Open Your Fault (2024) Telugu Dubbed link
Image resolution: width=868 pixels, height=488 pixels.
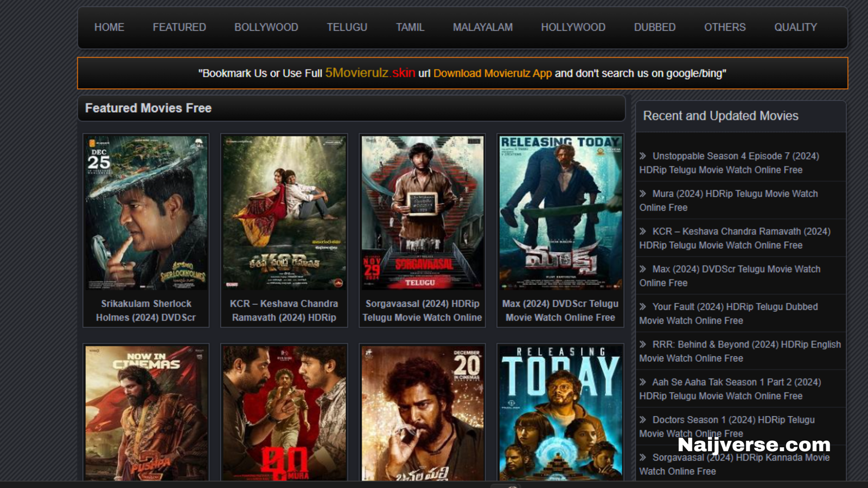[x=729, y=313]
